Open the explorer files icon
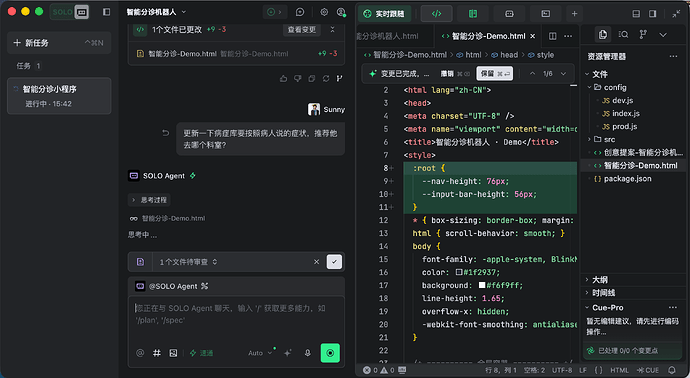The width and height of the screenshot is (690, 378). pyautogui.click(x=603, y=34)
